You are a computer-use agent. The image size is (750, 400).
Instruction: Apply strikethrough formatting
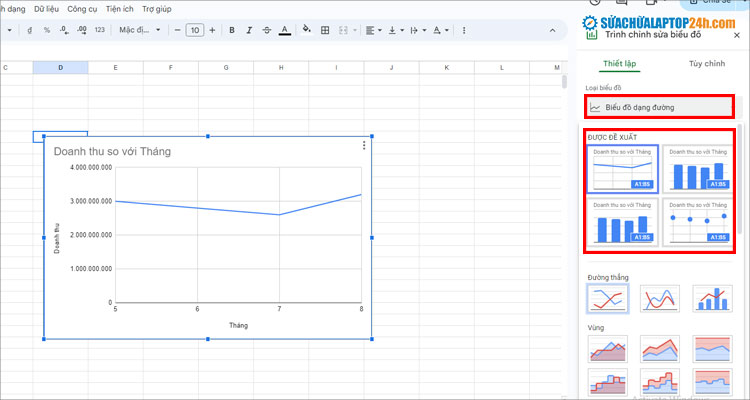[265, 31]
